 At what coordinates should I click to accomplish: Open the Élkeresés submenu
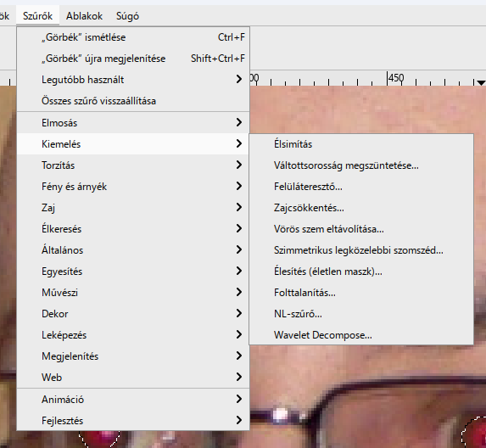point(133,229)
